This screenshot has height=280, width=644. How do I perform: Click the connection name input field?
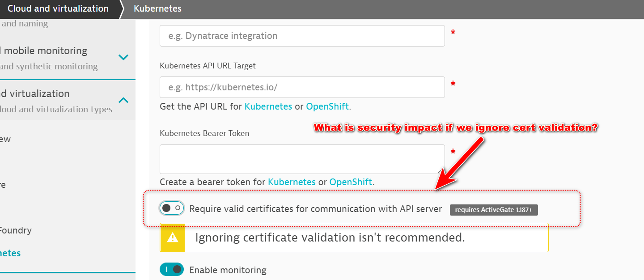[302, 36]
